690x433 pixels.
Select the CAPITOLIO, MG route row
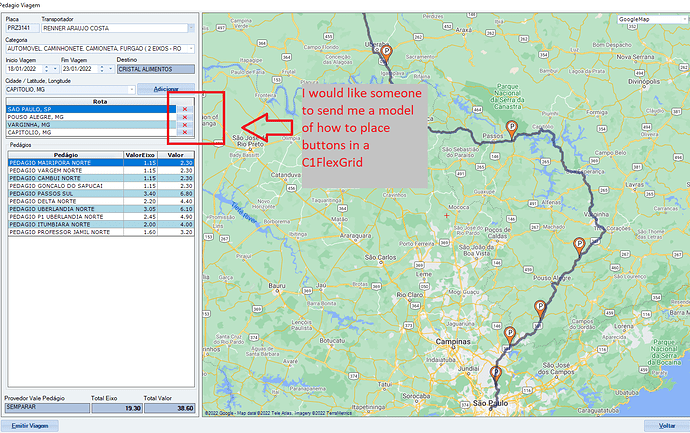[x=92, y=132]
